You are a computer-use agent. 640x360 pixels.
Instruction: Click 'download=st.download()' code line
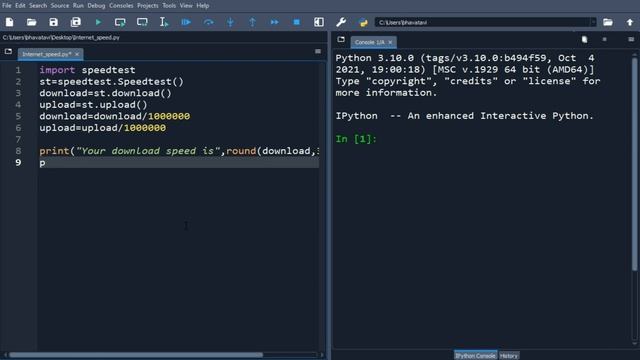[x=105, y=93]
